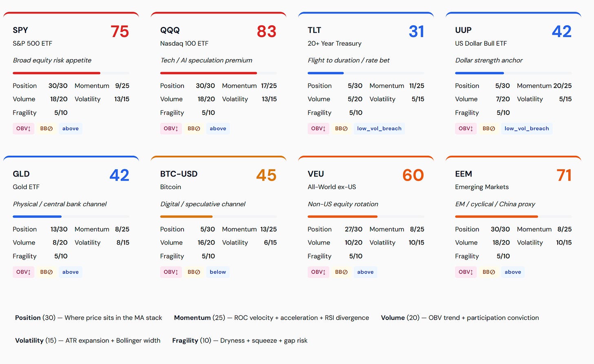The image size is (594, 364).
Task: Click the GLD score progress bar
Action: click(x=71, y=216)
